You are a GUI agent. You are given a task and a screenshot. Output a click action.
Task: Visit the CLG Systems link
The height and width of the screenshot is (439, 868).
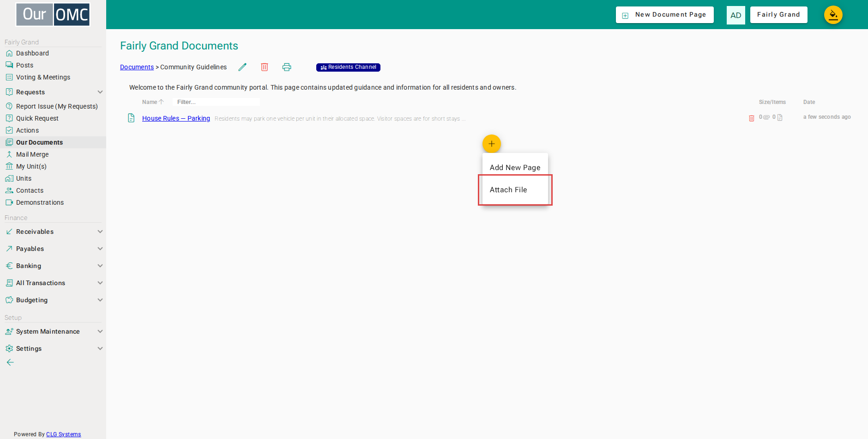click(x=63, y=434)
